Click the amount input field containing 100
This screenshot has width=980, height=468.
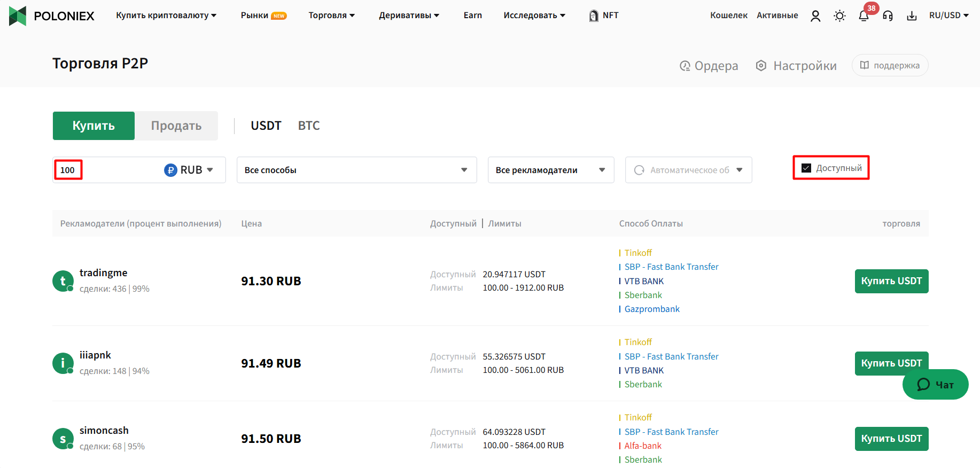point(107,170)
